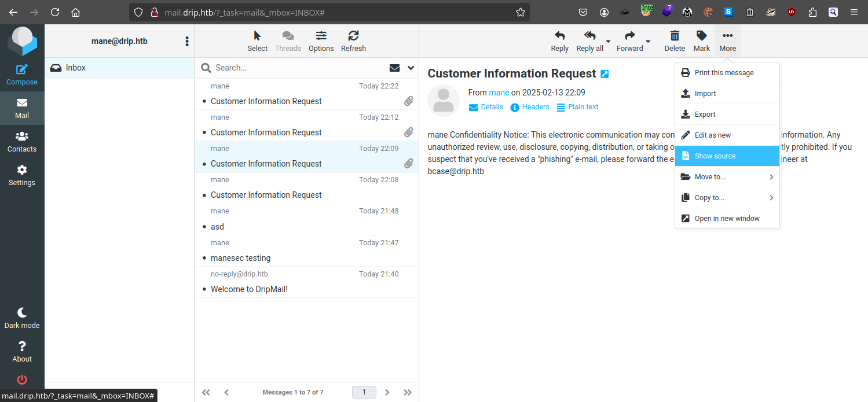868x402 pixels.
Task: Expand the Forward options dropdown arrow
Action: coord(648,42)
